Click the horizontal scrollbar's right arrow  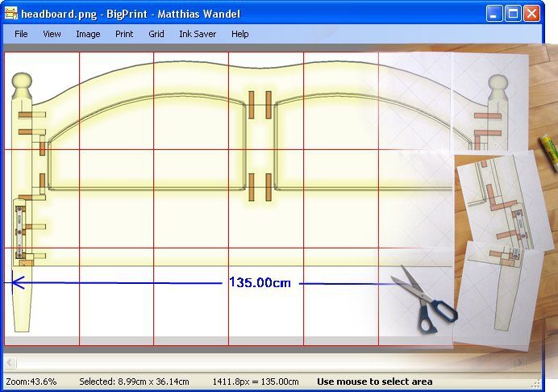(520, 363)
